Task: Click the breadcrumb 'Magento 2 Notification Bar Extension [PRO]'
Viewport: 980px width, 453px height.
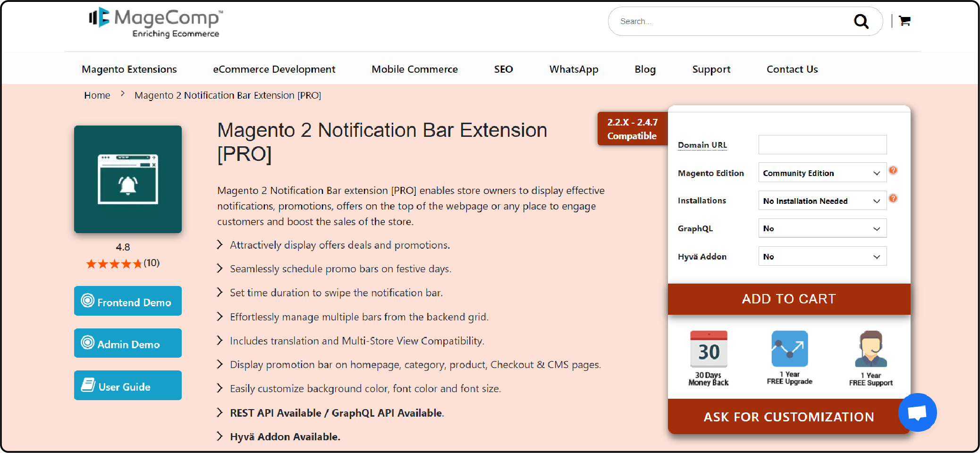Action: (x=228, y=95)
